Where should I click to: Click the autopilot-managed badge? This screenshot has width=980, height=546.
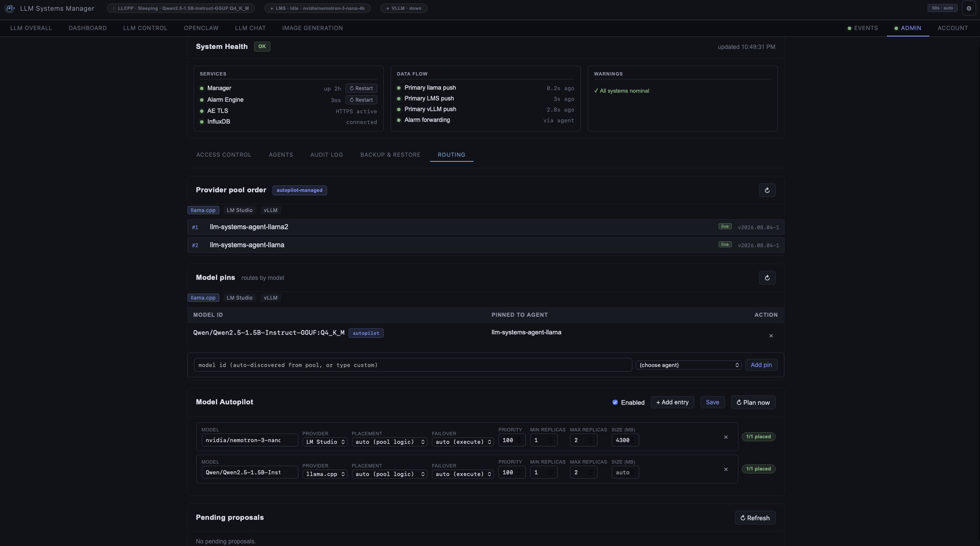299,190
